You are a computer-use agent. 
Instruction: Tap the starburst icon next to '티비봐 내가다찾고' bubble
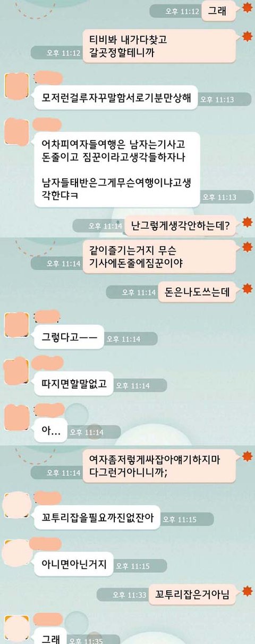(x=247, y=36)
